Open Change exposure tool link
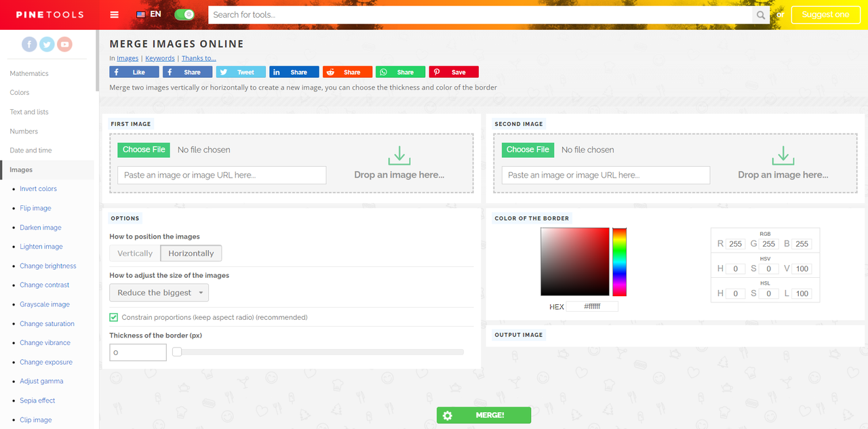 [x=46, y=363]
